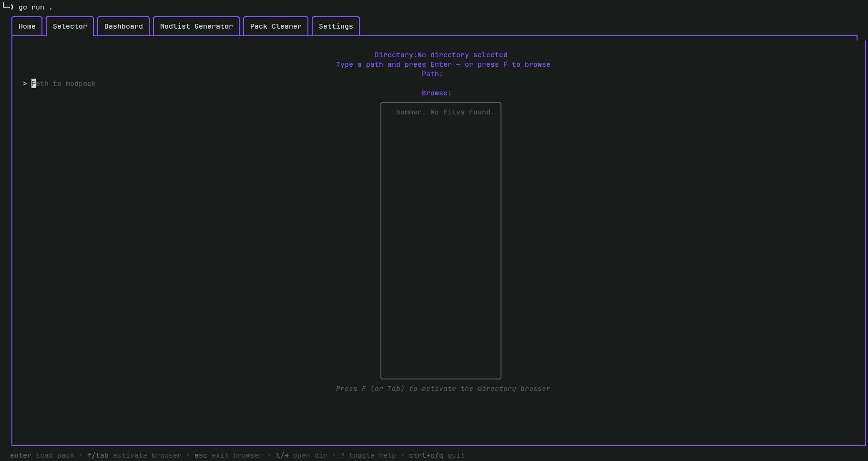
Task: Focus the 'Path to modpack' input field
Action: (63, 83)
